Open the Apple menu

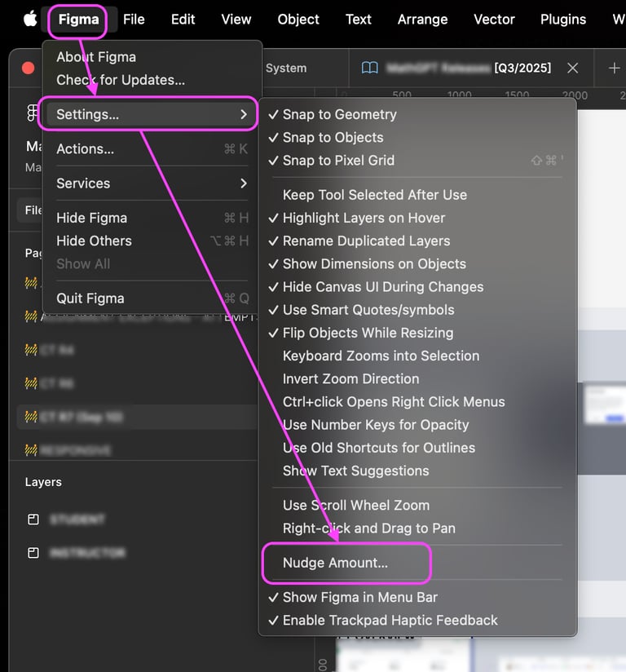coord(30,20)
